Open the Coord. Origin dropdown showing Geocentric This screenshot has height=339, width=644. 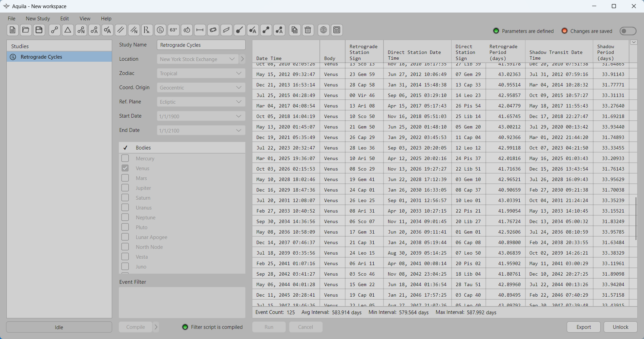[x=201, y=87]
